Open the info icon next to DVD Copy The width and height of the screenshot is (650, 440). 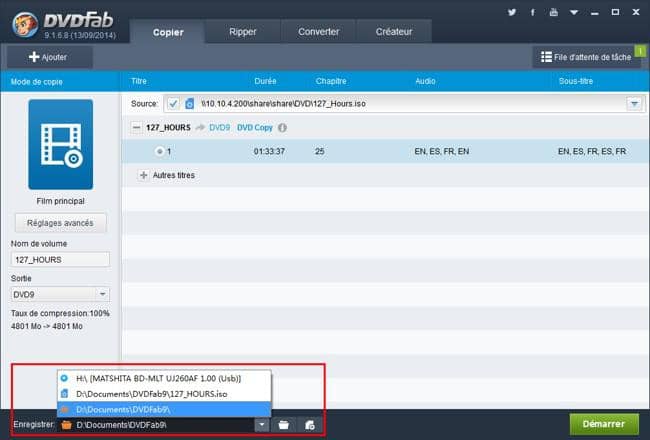coord(282,128)
